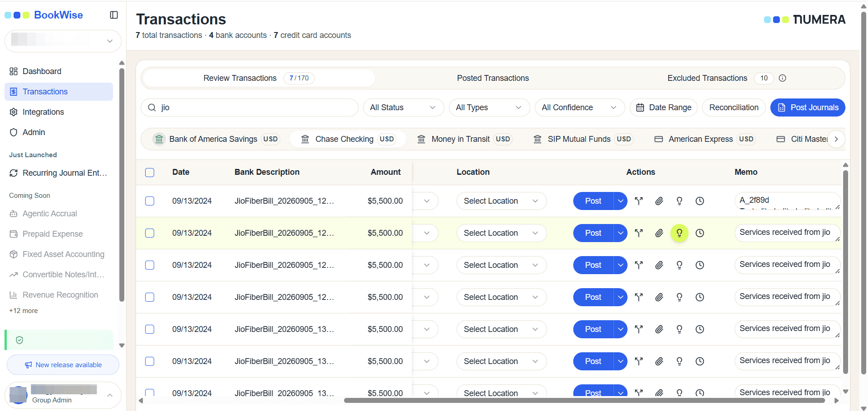Click the Admin shield icon
868x411 pixels.
coord(14,132)
